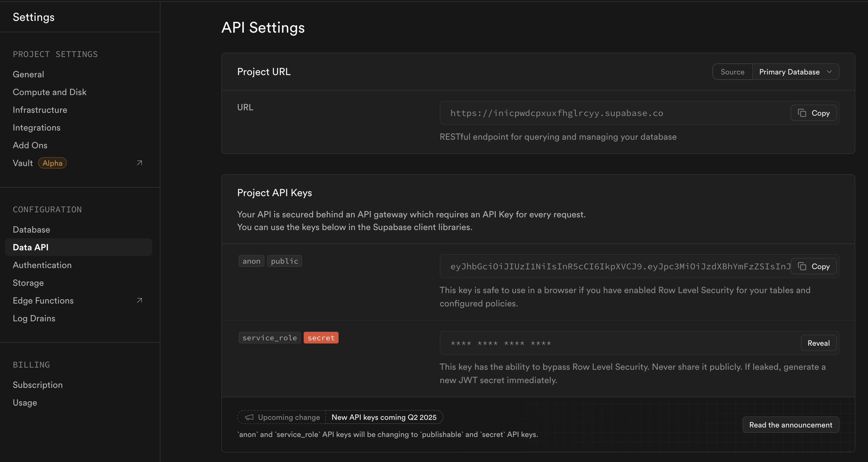
Task: Click the RESTful endpoint description text
Action: point(558,137)
